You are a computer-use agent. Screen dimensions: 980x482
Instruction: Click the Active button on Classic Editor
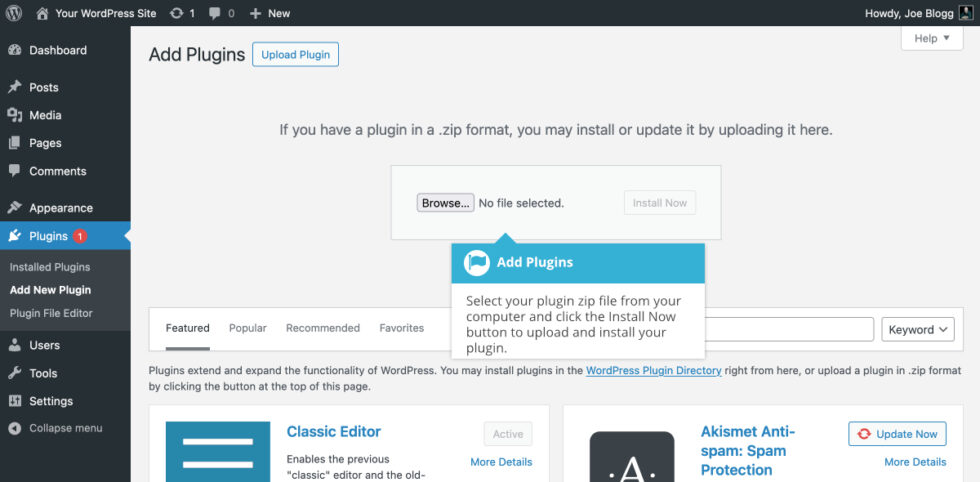tap(508, 434)
